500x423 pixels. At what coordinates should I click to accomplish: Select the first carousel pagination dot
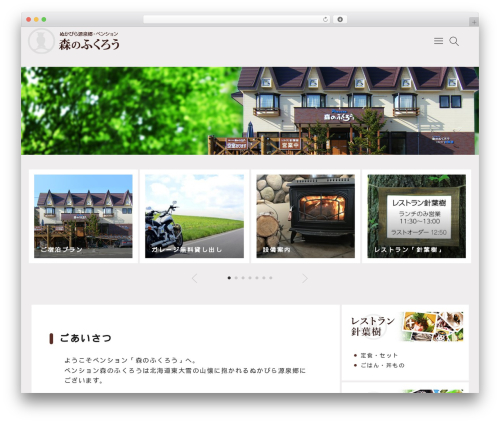(x=229, y=278)
